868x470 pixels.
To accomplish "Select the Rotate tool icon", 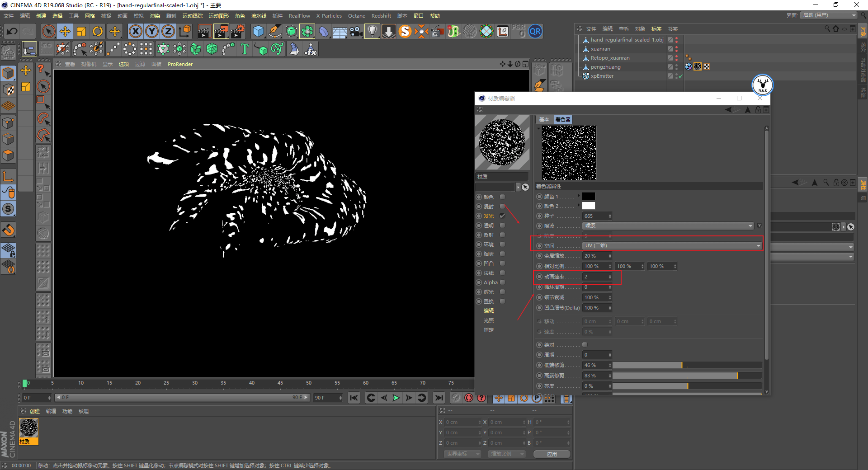I will (98, 32).
